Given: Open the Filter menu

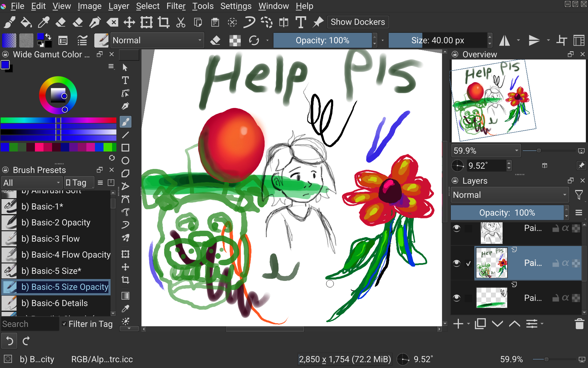Looking at the screenshot, I should coord(176,6).
